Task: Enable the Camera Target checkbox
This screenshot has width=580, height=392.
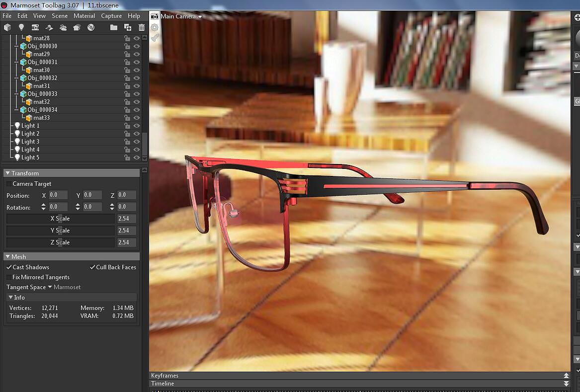Action: click(9, 184)
